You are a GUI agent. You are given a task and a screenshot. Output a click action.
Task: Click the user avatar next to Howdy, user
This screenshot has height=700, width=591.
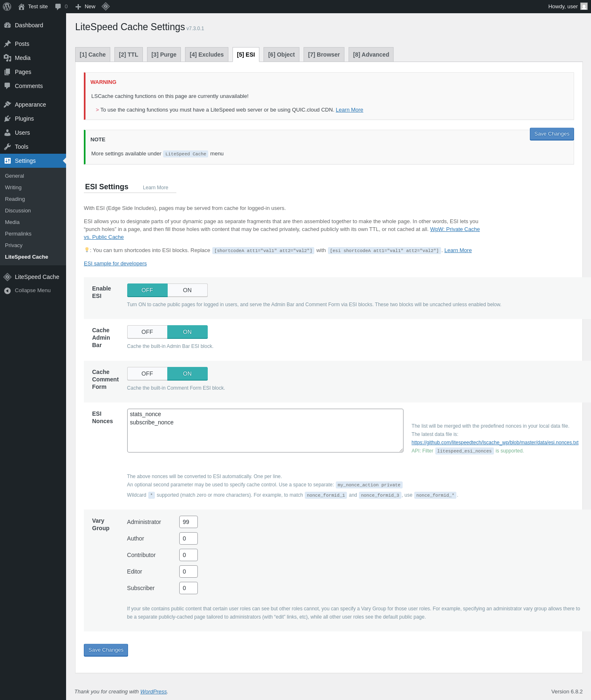pos(584,7)
